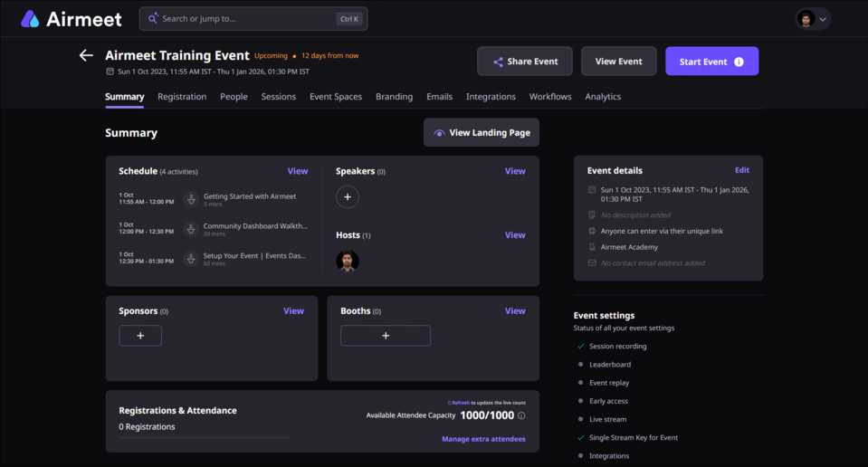This screenshot has width=868, height=467.
Task: Click the registrations progress bar
Action: tap(205, 438)
